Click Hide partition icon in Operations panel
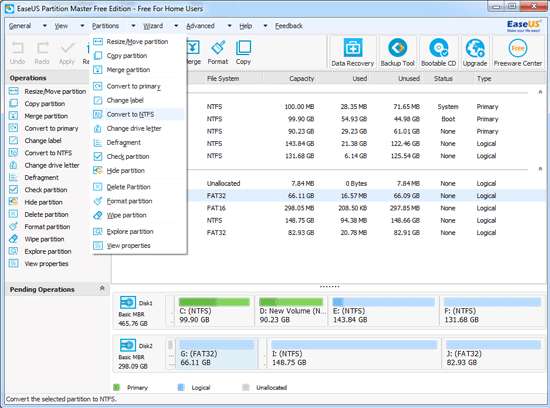550x408 pixels. point(13,202)
